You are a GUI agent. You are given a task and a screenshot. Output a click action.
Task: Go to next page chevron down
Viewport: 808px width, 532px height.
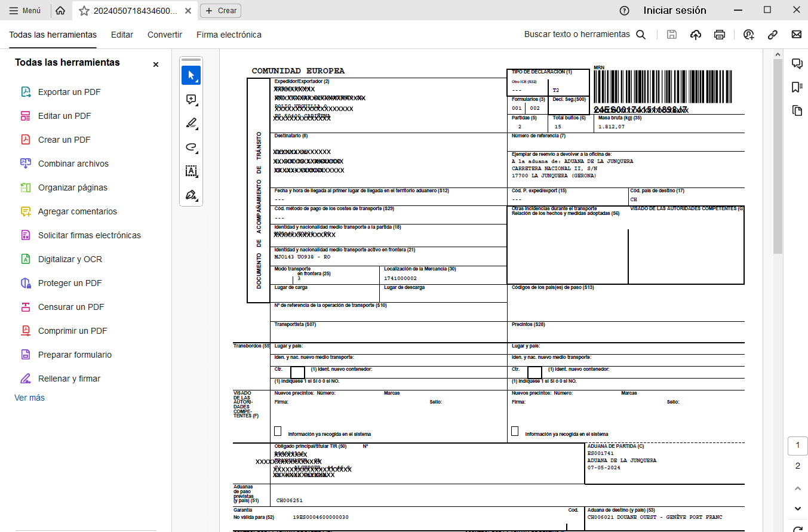pyautogui.click(x=798, y=509)
